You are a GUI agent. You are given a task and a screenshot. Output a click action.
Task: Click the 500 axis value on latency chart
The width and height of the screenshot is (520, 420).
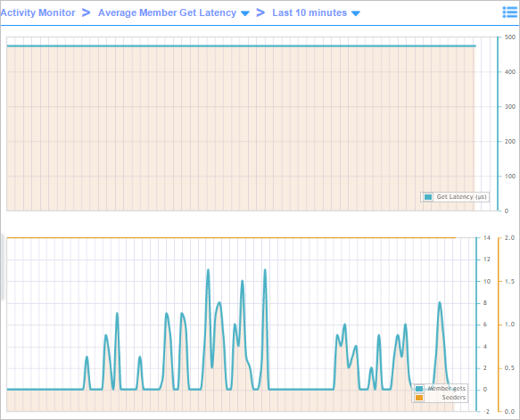(x=509, y=37)
